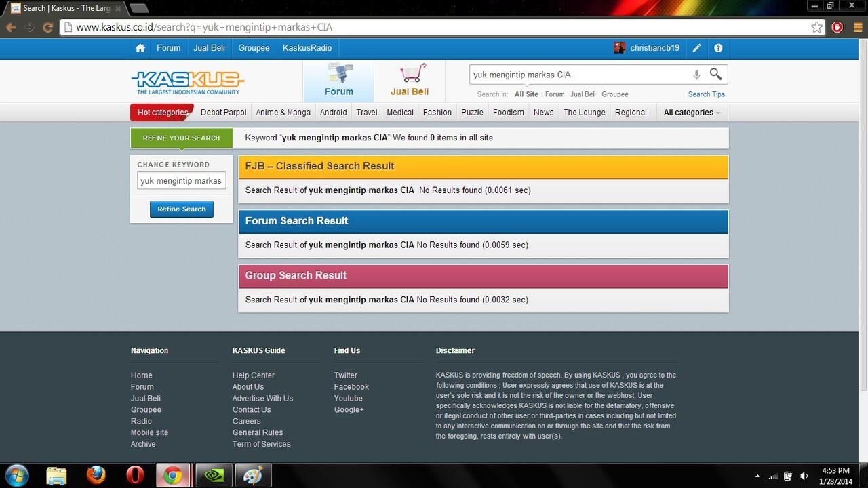Screen dimensions: 868x488
Task: Open the News category
Action: [x=544, y=113]
